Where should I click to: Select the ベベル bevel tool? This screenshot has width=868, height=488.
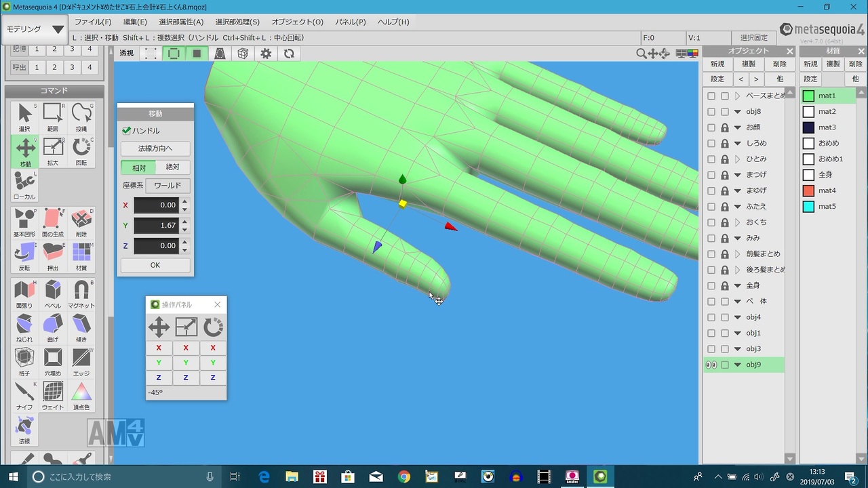pyautogui.click(x=53, y=294)
